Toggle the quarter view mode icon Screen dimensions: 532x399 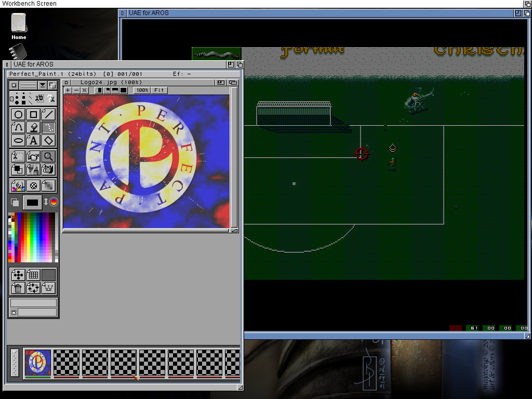coord(107,90)
